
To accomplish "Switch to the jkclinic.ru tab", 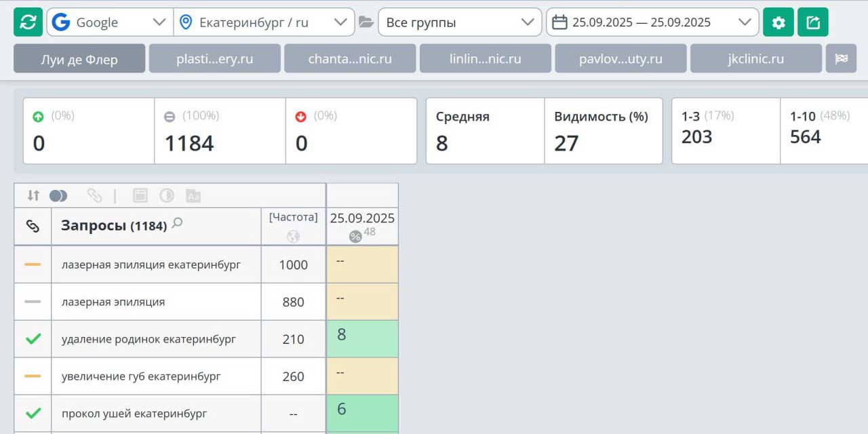I will point(755,59).
